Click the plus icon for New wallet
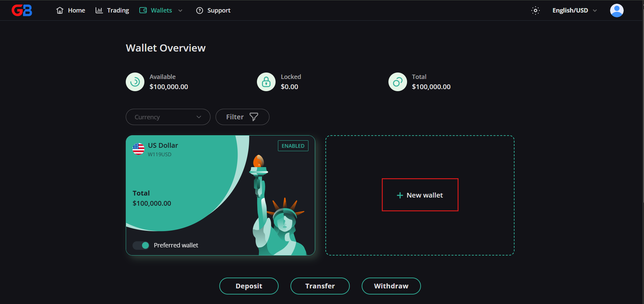The height and width of the screenshot is (304, 644). click(400, 195)
